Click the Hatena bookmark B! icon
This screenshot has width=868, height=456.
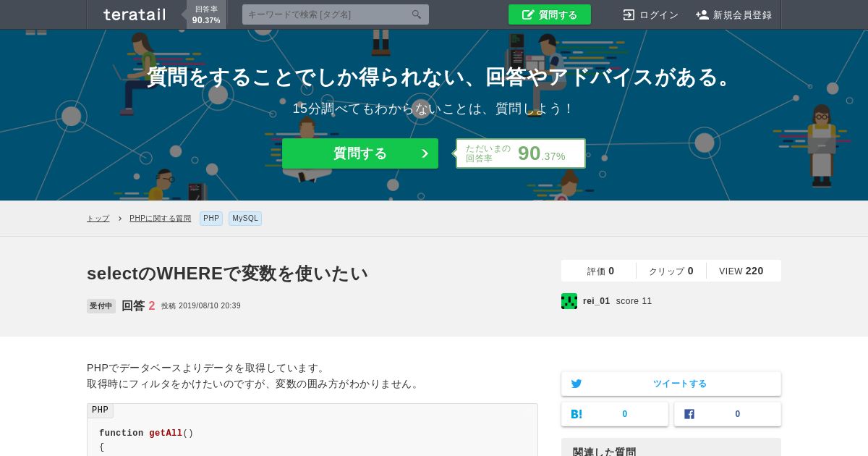tap(576, 414)
